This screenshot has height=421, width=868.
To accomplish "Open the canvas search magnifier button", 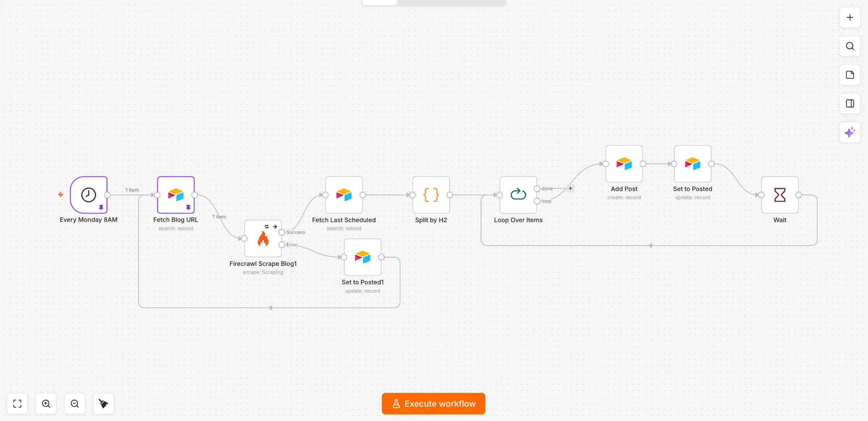I will coord(850,46).
